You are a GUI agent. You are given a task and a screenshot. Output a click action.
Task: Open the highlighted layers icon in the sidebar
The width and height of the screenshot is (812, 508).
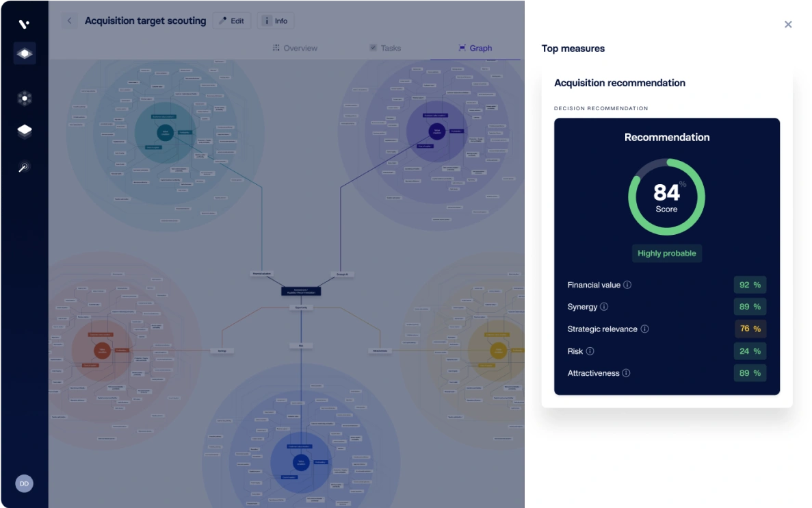click(x=25, y=53)
